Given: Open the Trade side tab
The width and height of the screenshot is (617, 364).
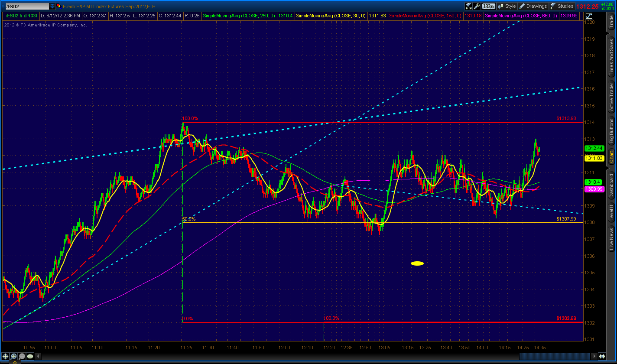Looking at the screenshot, I should click(611, 23).
